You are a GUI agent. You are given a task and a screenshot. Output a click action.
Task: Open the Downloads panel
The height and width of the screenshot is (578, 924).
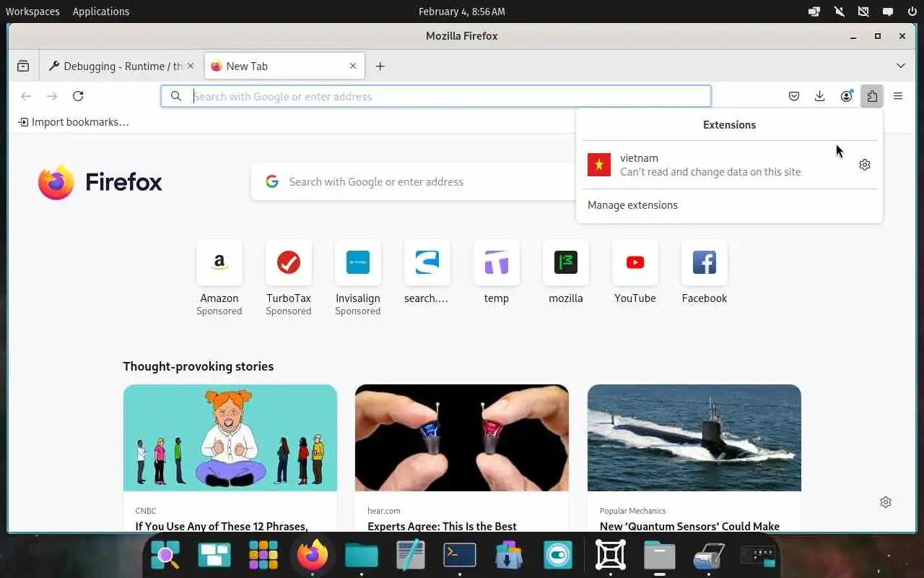click(x=820, y=96)
